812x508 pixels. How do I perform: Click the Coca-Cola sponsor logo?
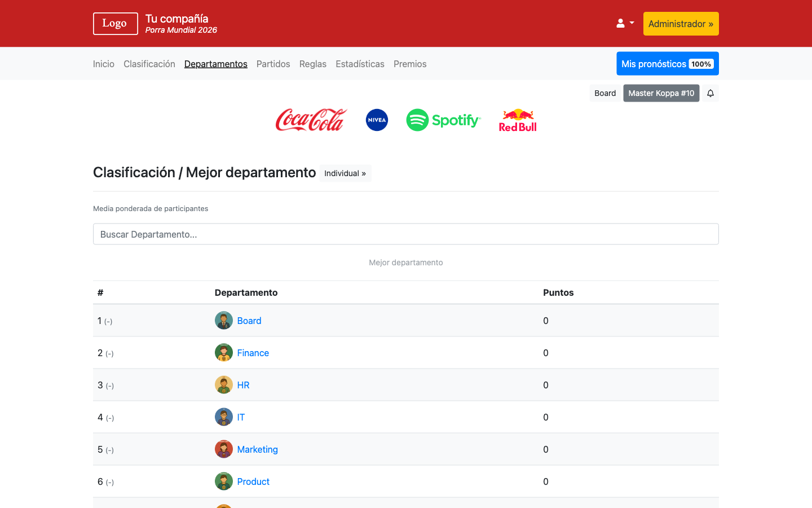pos(311,120)
